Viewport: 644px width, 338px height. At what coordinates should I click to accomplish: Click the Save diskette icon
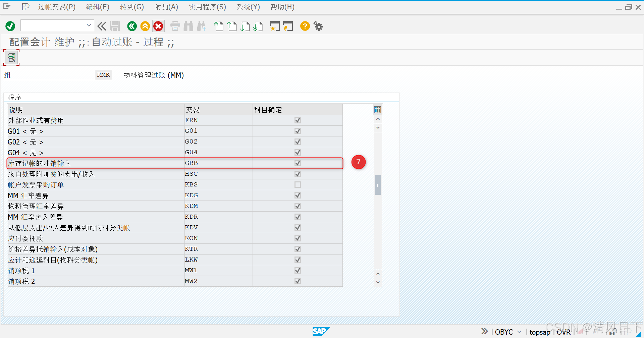tap(115, 26)
